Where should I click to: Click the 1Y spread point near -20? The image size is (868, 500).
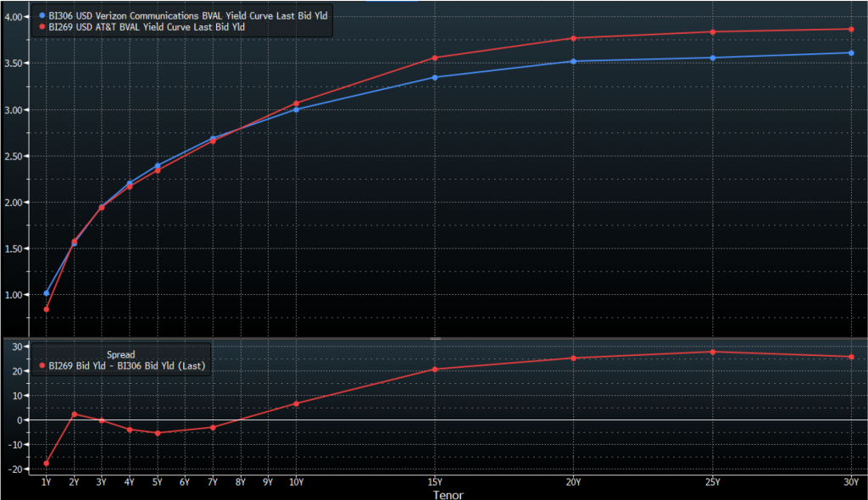click(47, 464)
